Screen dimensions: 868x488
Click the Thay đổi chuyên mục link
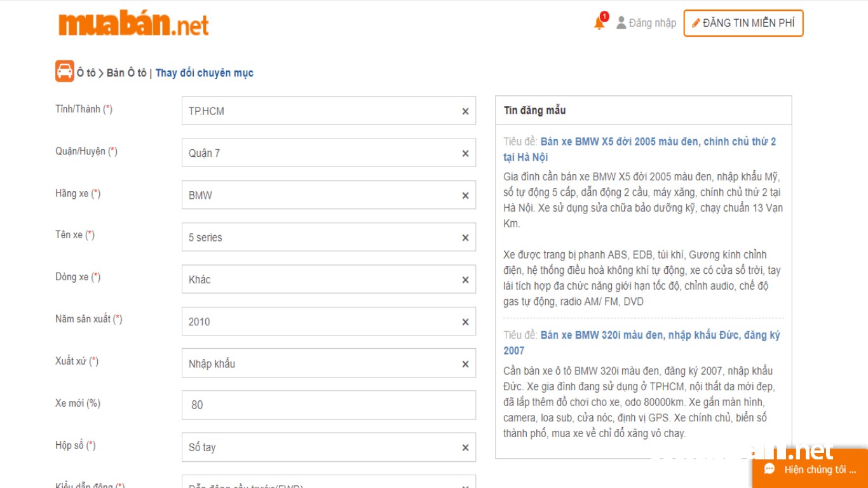205,73
